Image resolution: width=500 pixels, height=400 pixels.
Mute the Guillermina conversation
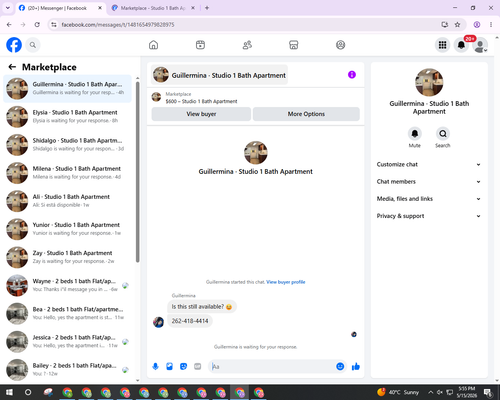(x=415, y=134)
